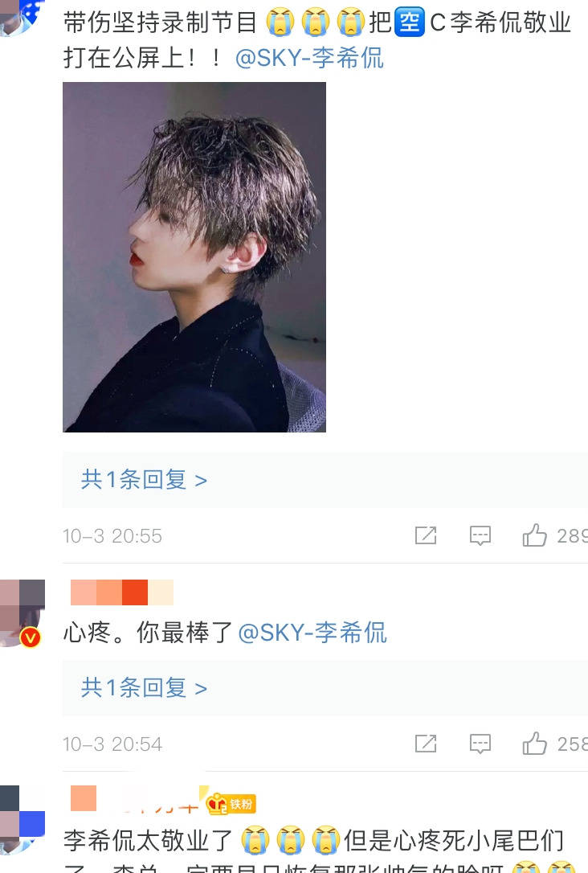The width and height of the screenshot is (588, 873).
Task: Open the third commenter's avatar
Action: 22,820
